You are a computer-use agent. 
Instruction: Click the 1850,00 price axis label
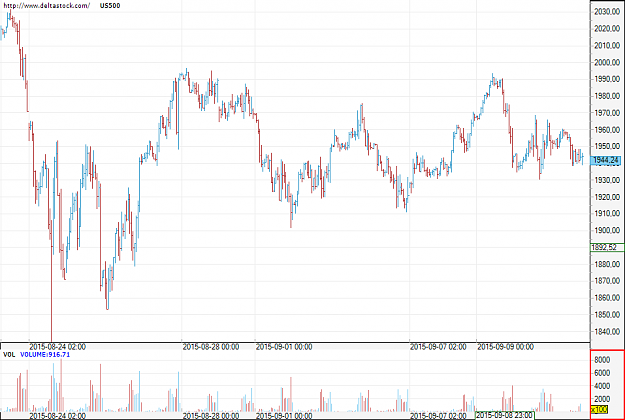click(607, 314)
